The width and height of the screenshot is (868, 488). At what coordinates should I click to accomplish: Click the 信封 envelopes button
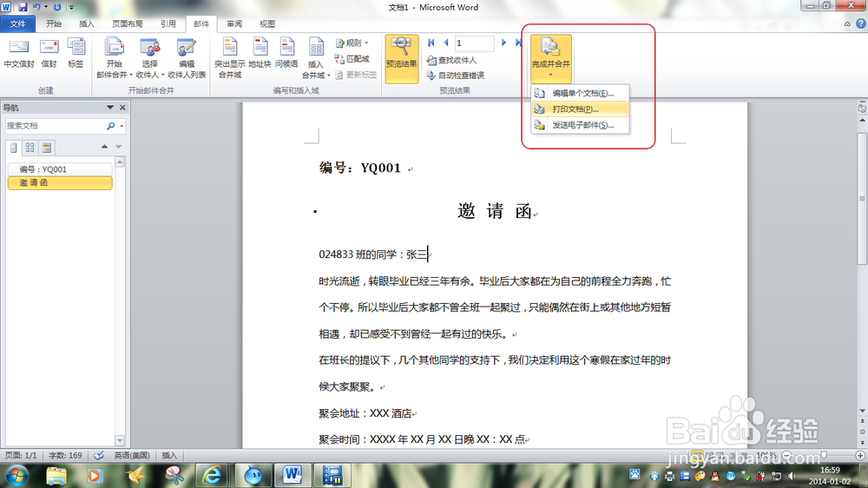point(49,55)
